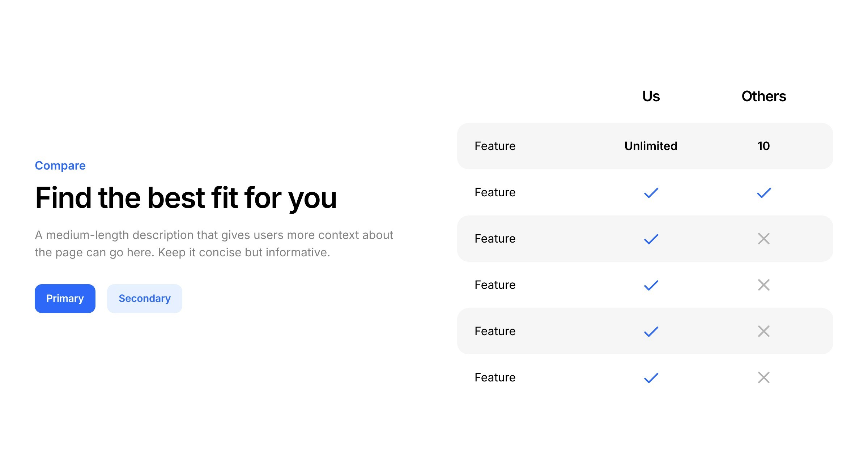This screenshot has height=470, width=868.
Task: Click the Us checkmark in the third feature row
Action: coord(651,239)
